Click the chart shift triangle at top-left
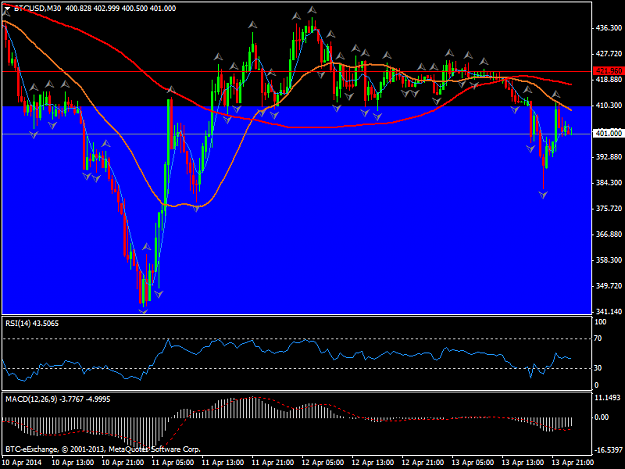Screen dimensions: 625x469 pyautogui.click(x=7, y=8)
